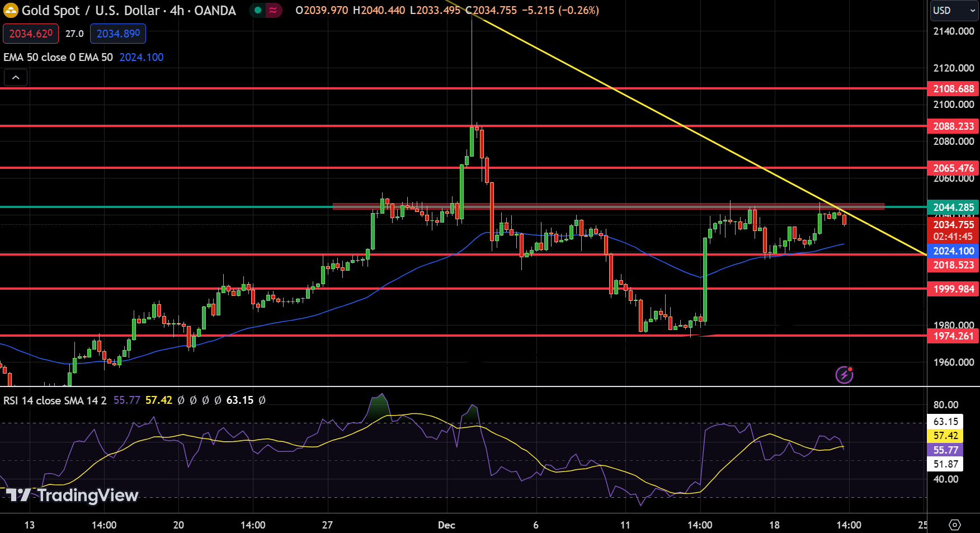This screenshot has height=533, width=980.
Task: Click the spread value 27.0
Action: [x=74, y=34]
